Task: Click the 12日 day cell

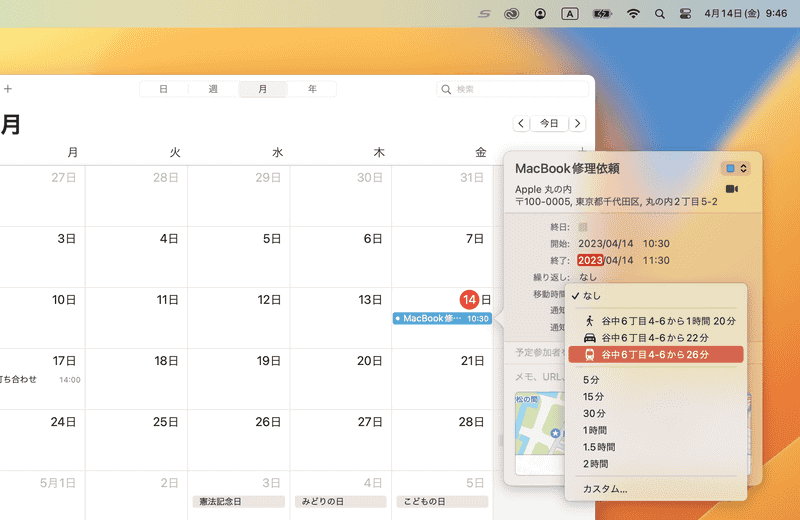Action: [238, 317]
